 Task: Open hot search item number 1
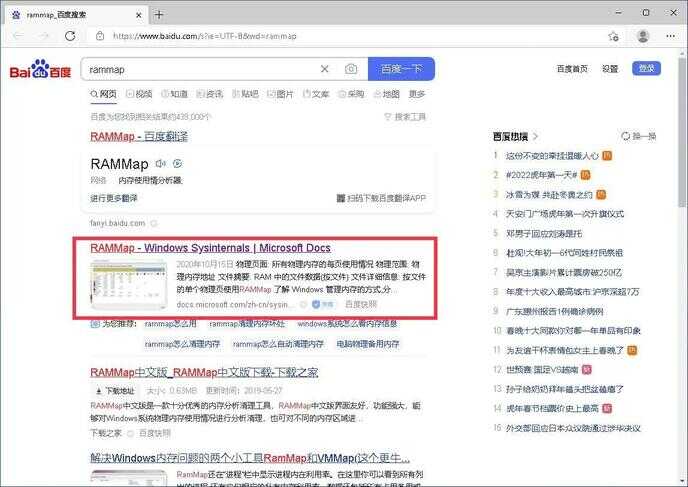click(x=552, y=156)
